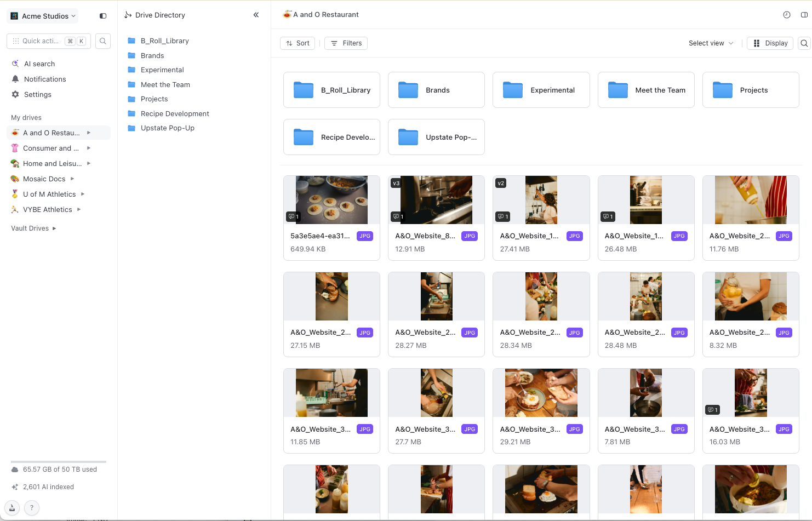812x521 pixels.
Task: Open AI search
Action: 39,64
